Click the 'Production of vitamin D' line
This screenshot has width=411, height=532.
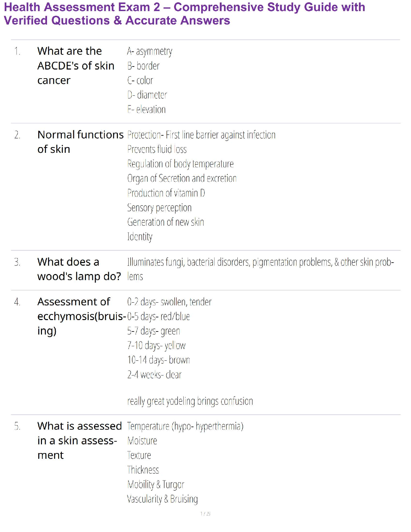click(166, 193)
